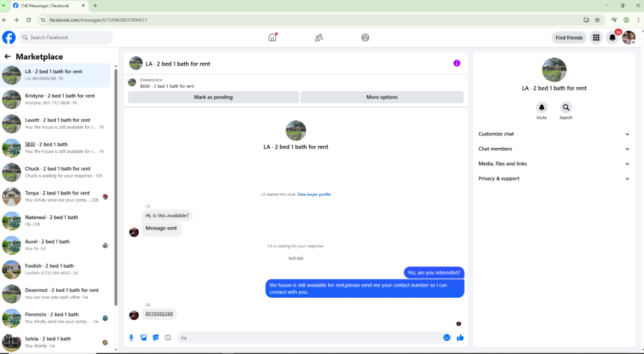Click the Find friends button
The width and height of the screenshot is (644, 354).
pos(569,37)
